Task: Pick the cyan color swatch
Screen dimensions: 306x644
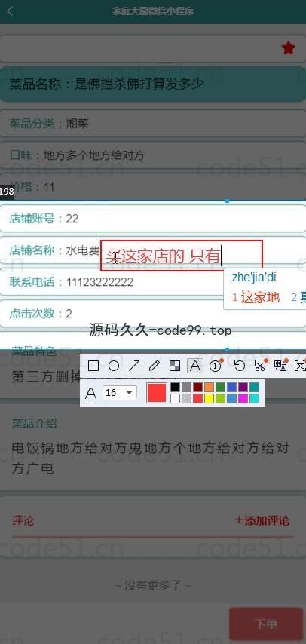Action: [x=254, y=398]
